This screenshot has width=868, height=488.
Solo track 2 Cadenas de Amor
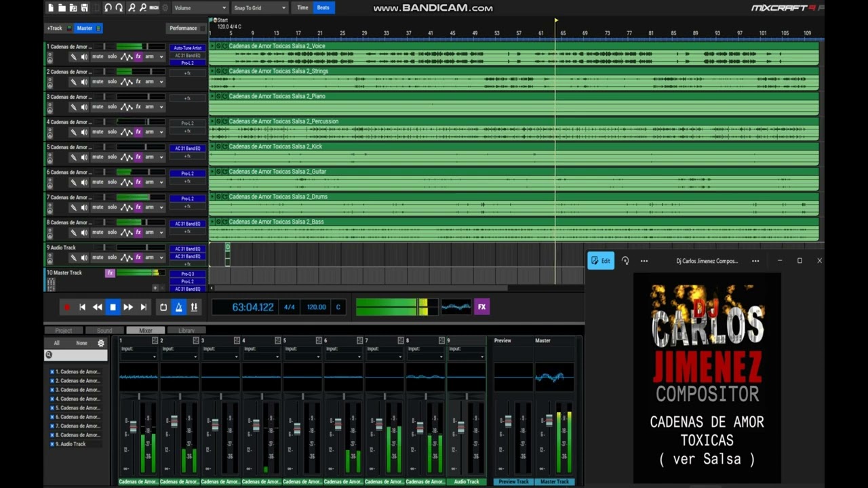pyautogui.click(x=112, y=82)
